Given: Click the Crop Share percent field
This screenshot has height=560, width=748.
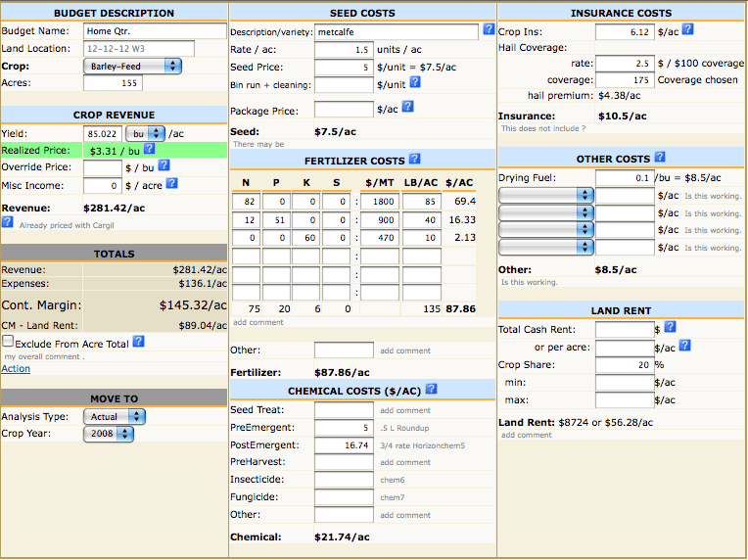Looking at the screenshot, I should pos(625,365).
